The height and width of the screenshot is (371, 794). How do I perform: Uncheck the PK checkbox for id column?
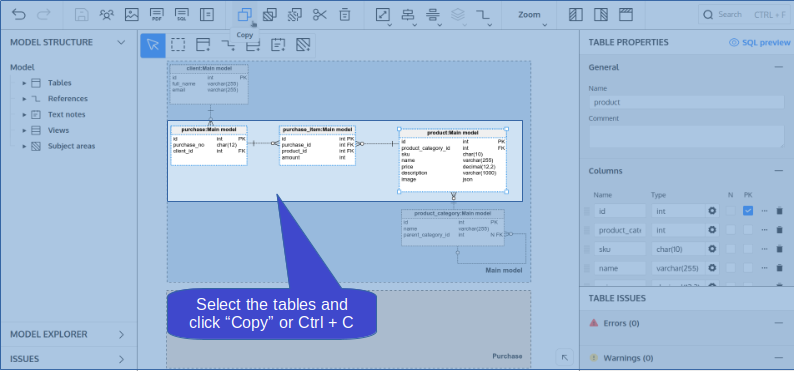[748, 211]
